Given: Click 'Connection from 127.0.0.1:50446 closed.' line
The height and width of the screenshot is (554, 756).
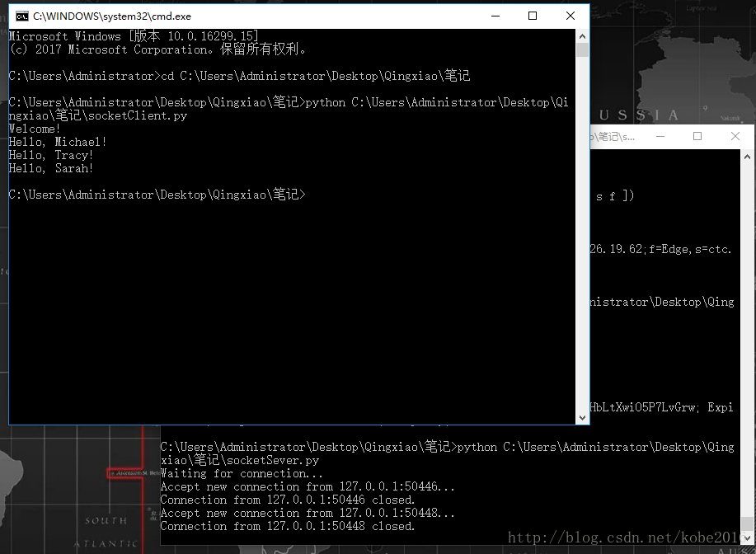Looking at the screenshot, I should 288,500.
